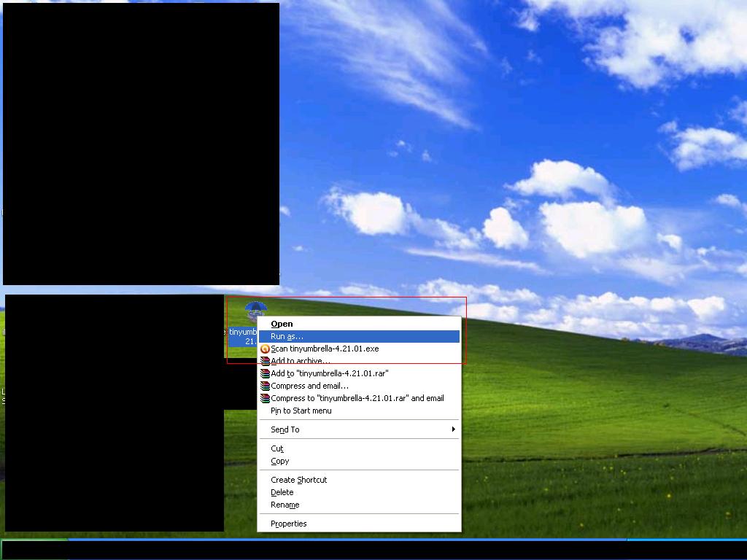Screen dimensions: 747x560
Task: Select Run as... in the context menu
Action: click(359, 336)
